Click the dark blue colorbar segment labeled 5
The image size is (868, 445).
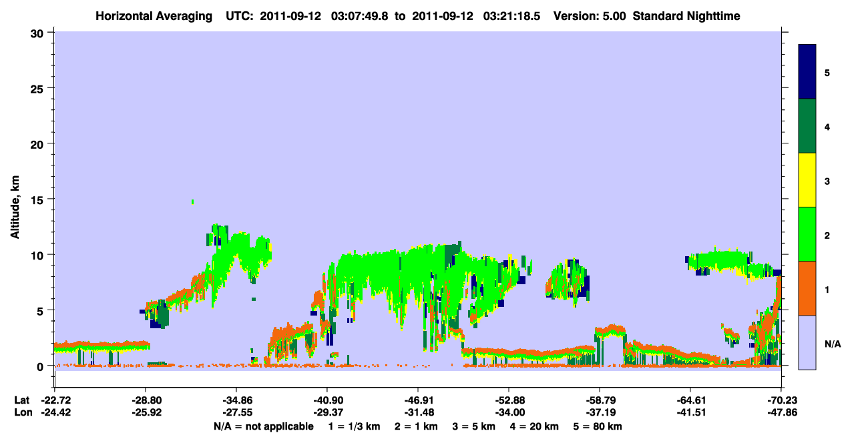[x=807, y=71]
